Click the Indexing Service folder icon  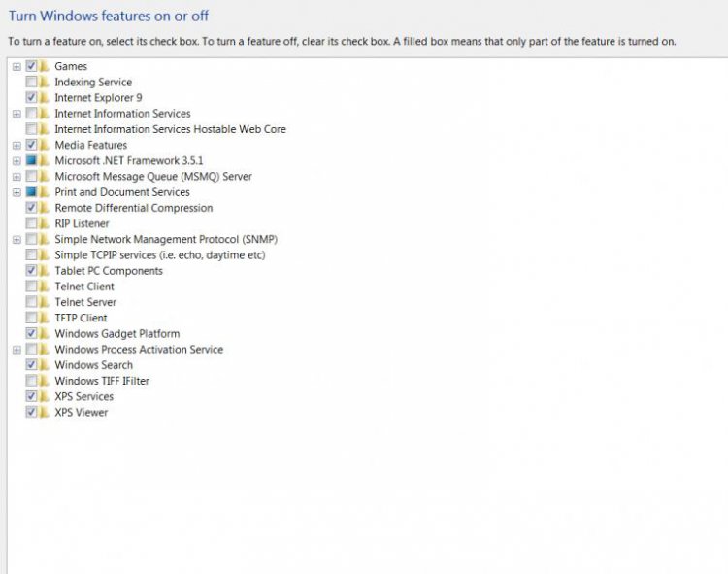(44, 82)
